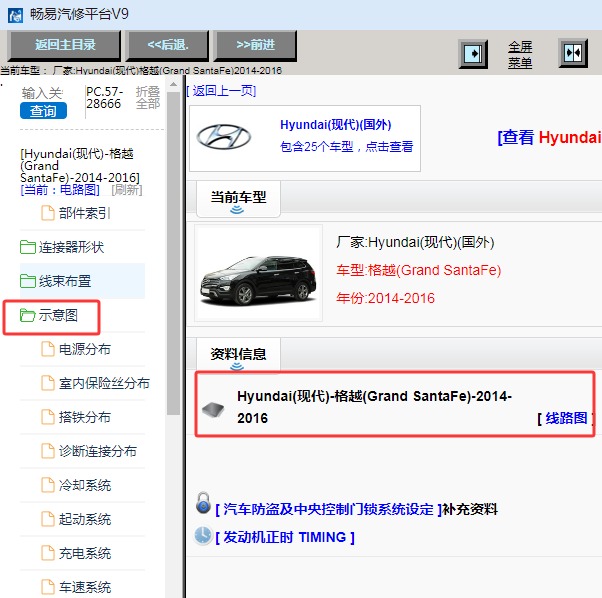Open 室内保险丝分布 document
Screen dimensions: 602x598
click(104, 383)
